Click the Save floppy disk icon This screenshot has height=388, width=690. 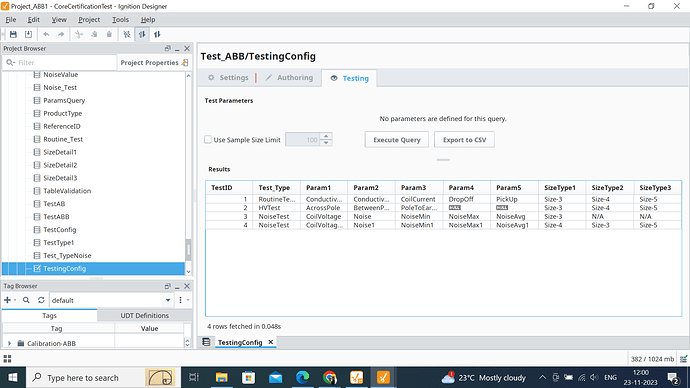click(13, 34)
